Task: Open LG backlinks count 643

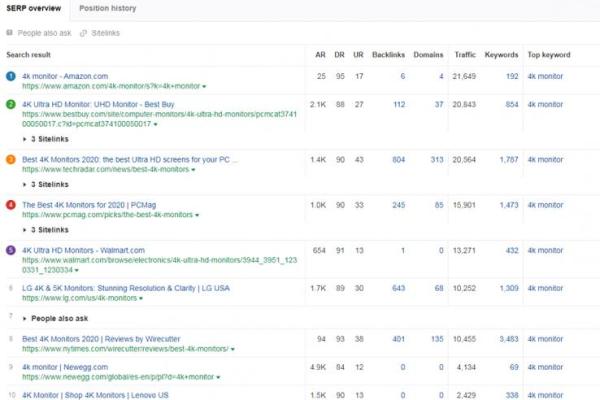Action: coord(398,288)
